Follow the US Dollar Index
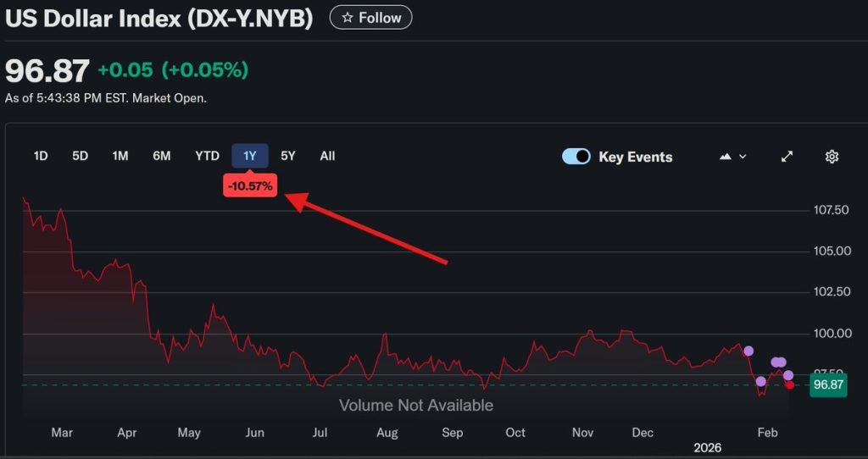868x459 pixels. coord(370,17)
